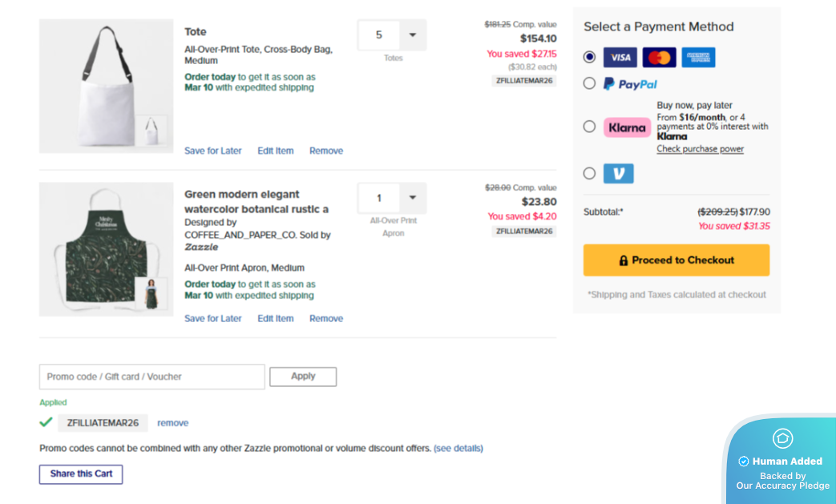Open the Apron quantity dropdown
The height and width of the screenshot is (504, 836).
(412, 198)
